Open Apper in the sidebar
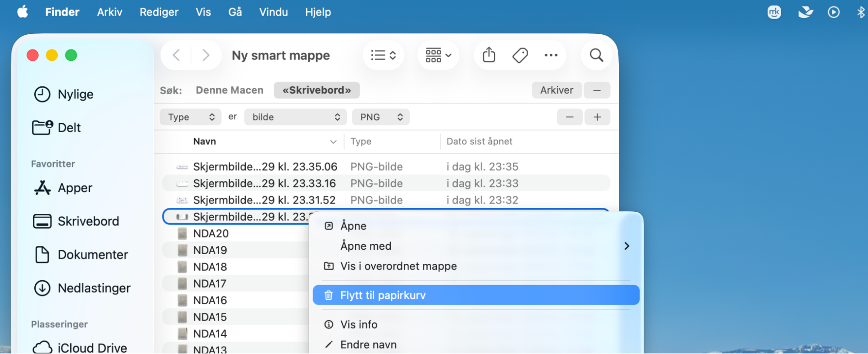Viewport: 868px width, 354px height. point(63,188)
